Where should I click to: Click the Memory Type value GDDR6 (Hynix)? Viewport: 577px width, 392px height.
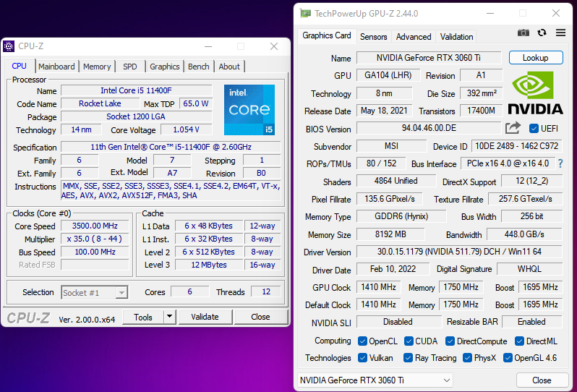tap(401, 216)
